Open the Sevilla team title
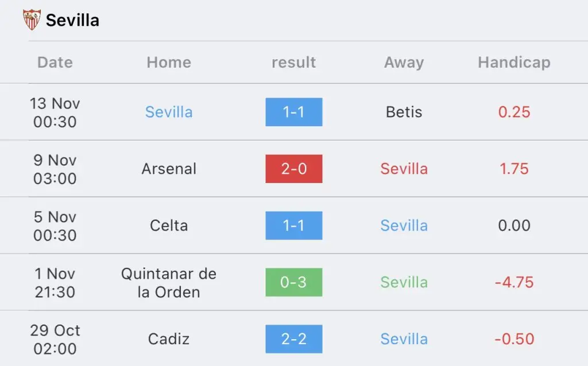The image size is (588, 366). tap(72, 20)
